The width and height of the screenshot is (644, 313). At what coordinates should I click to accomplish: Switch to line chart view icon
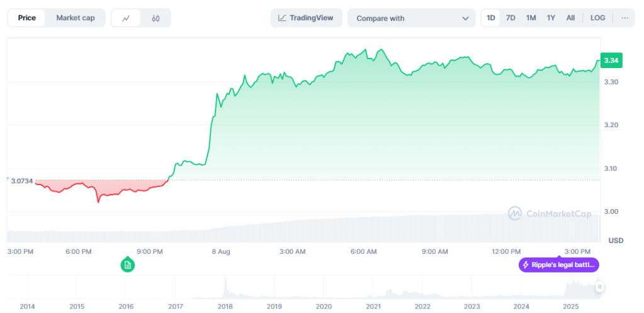126,18
